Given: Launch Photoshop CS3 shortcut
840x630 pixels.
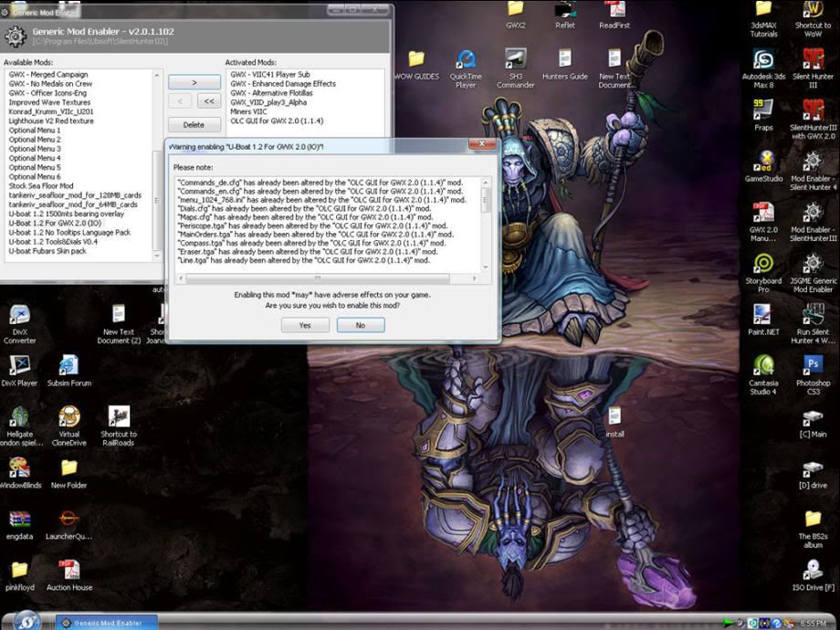Looking at the screenshot, I should pyautogui.click(x=813, y=375).
